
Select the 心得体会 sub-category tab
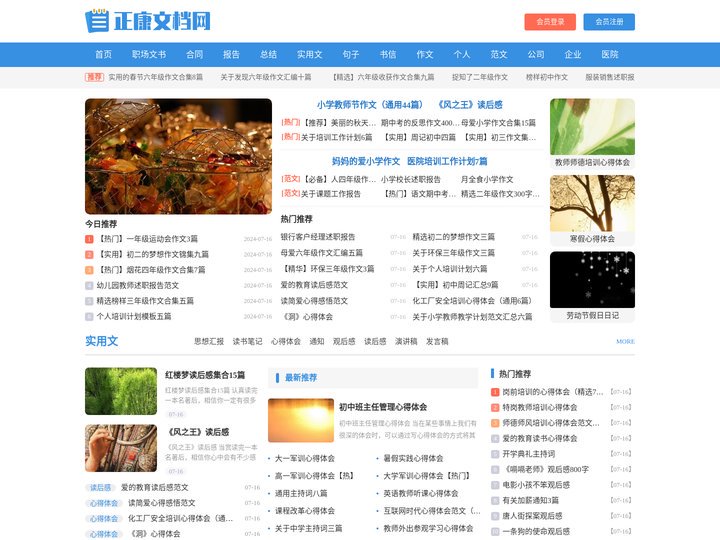[286, 341]
